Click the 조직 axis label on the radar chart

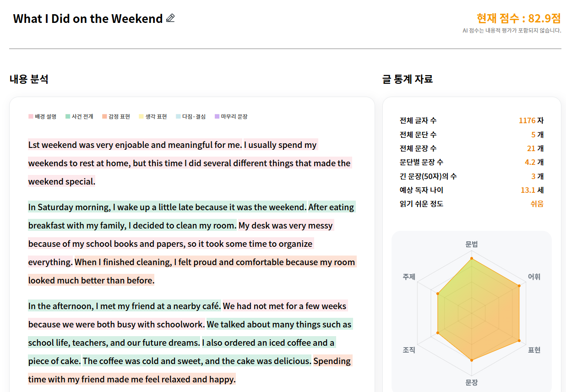coord(409,350)
